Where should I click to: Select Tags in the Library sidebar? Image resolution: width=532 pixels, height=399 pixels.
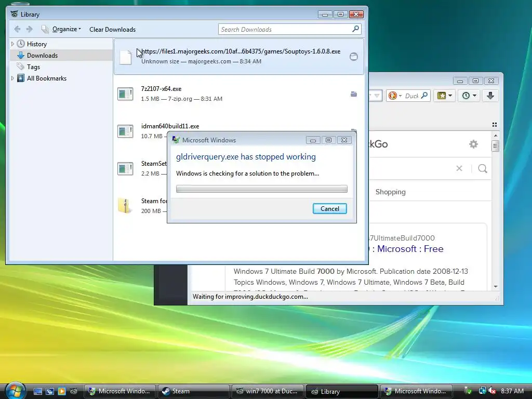coord(33,67)
